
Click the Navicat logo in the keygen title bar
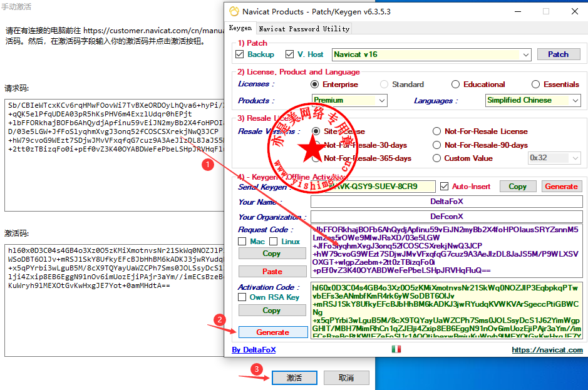tap(234, 12)
